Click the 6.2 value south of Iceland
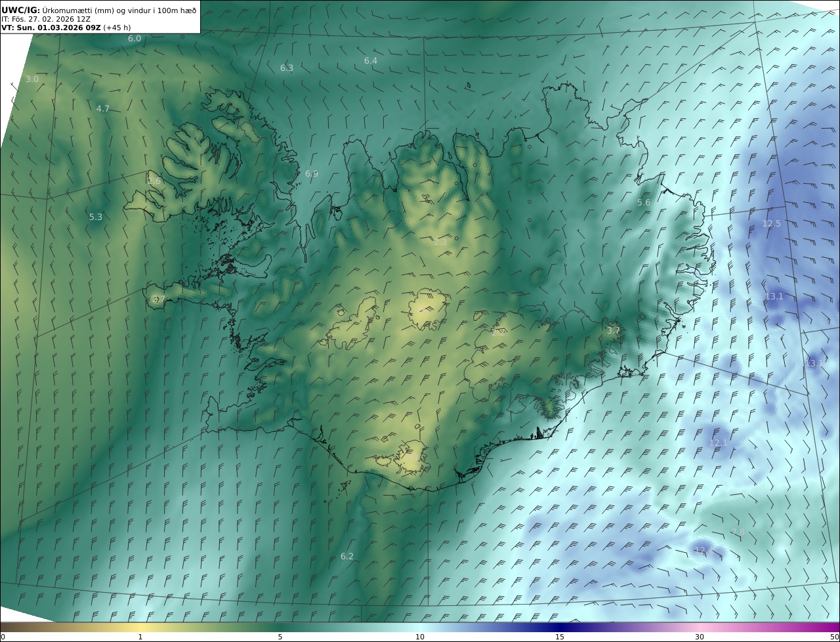The height and width of the screenshot is (642, 840). tap(347, 557)
